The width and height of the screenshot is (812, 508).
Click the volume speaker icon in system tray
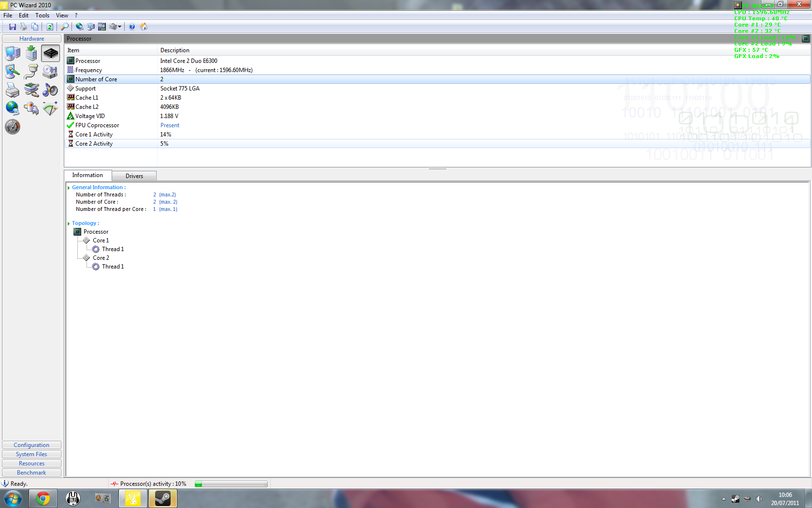point(759,499)
